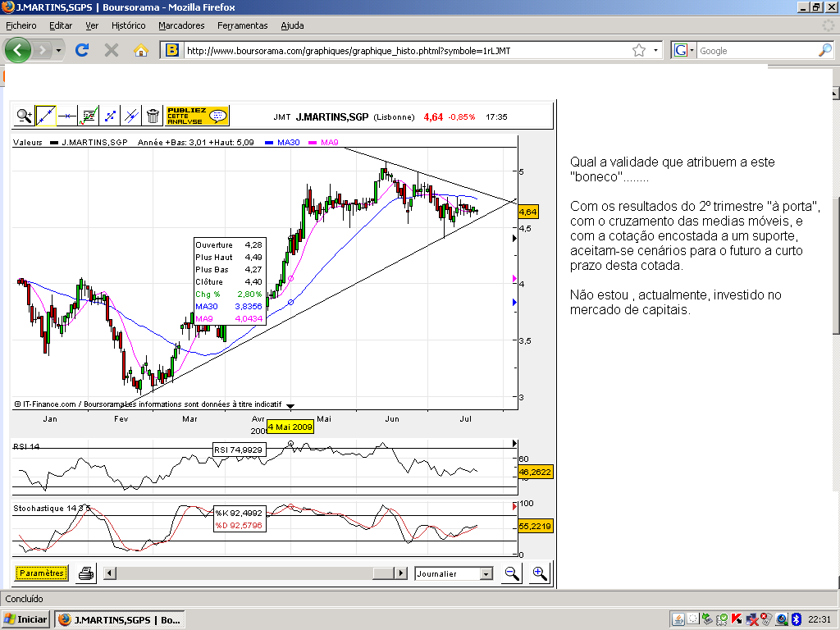Image resolution: width=840 pixels, height=630 pixels.
Task: Bookmark this page with the star icon
Action: tap(639, 50)
